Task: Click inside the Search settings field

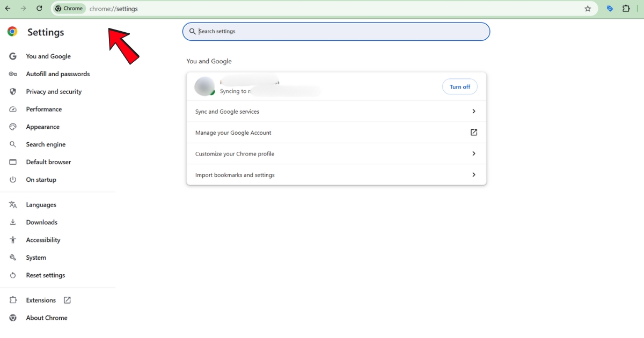Action: tap(336, 31)
